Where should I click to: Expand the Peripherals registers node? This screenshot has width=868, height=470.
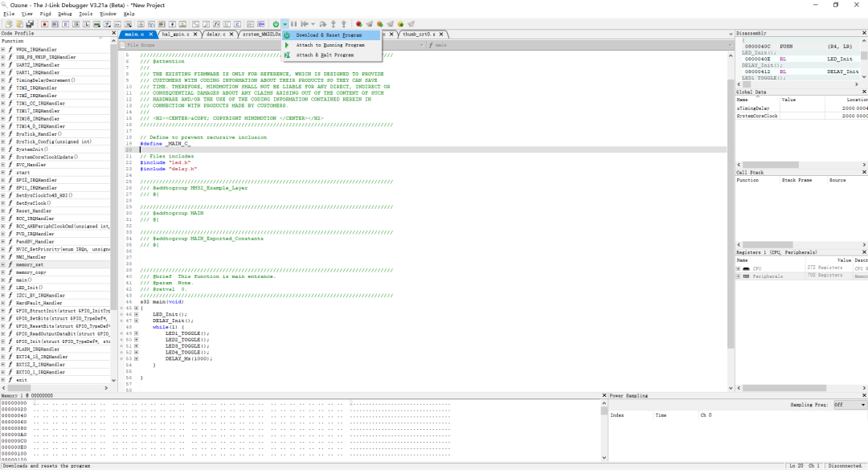(x=738, y=276)
